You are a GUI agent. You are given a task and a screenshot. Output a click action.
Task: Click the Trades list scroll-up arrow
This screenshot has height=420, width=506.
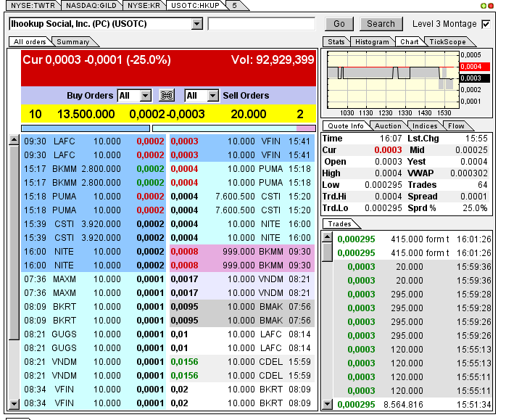(327, 236)
